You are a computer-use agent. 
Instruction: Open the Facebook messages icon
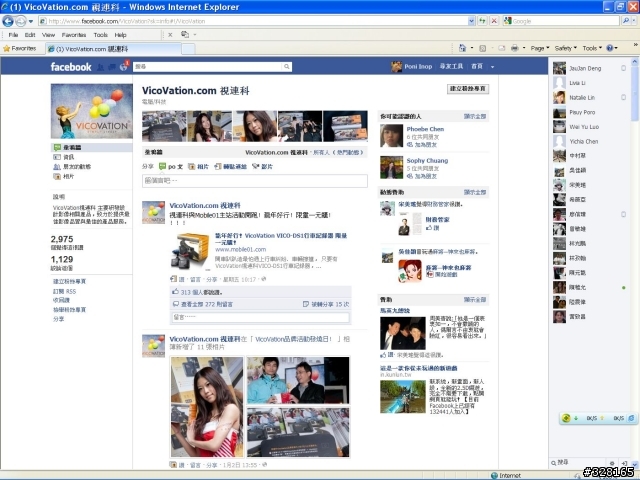click(111, 67)
